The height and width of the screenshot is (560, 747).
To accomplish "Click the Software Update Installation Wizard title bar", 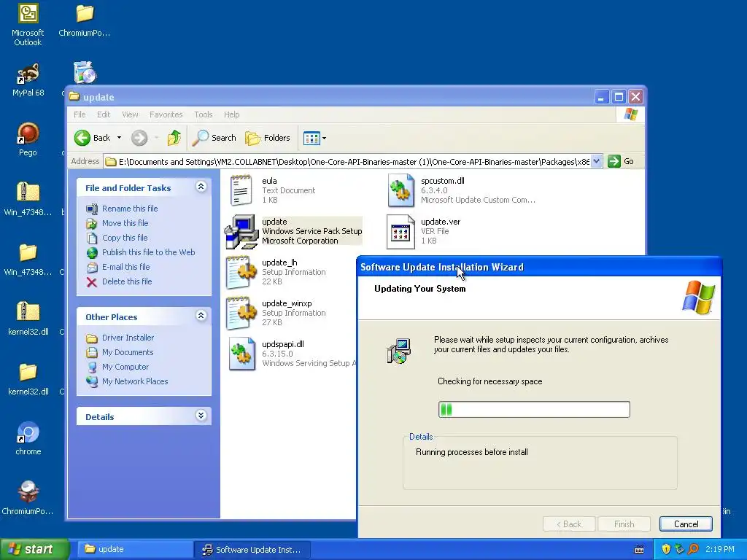I will (x=539, y=267).
